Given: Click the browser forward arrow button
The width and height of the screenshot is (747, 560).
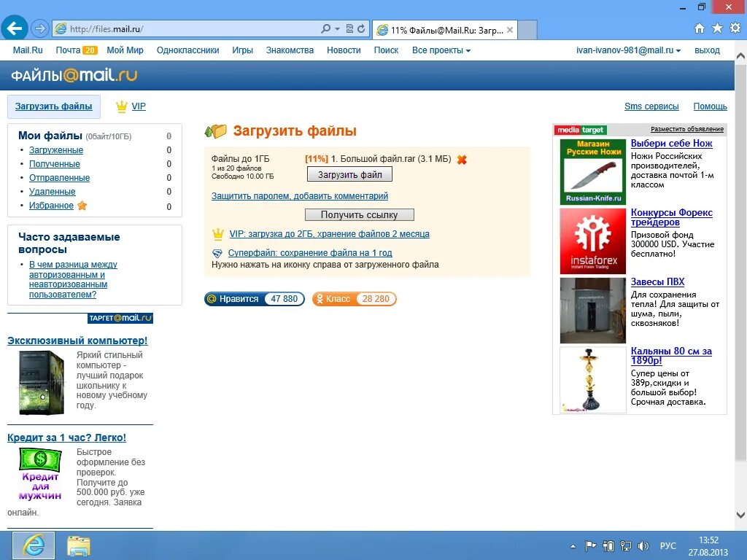Looking at the screenshot, I should [x=40, y=29].
